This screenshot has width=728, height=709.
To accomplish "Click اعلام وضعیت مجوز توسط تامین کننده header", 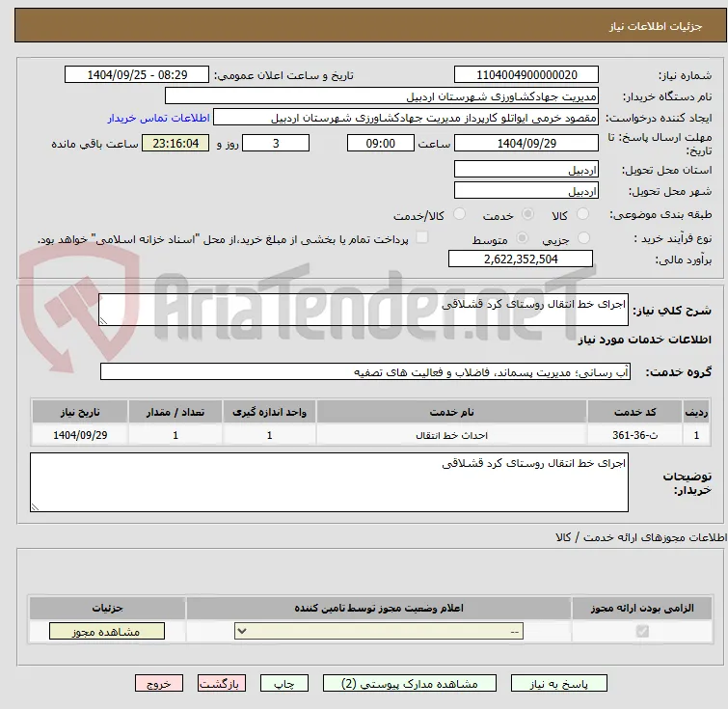I will pyautogui.click(x=379, y=608).
